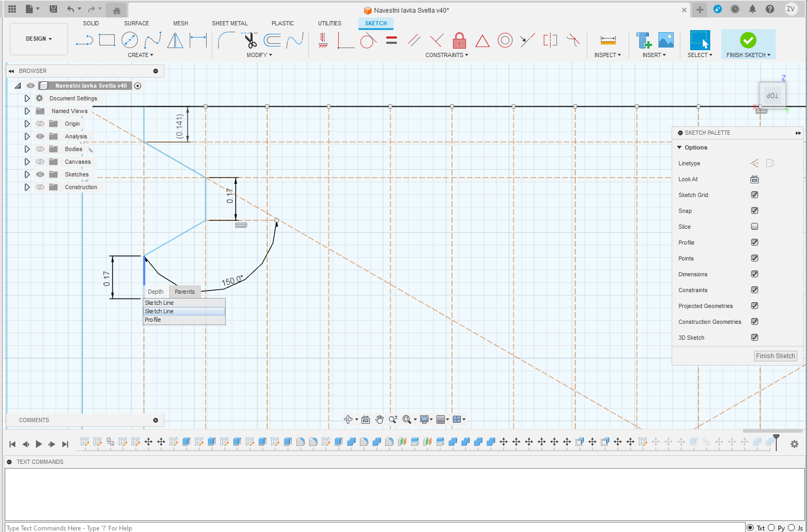This screenshot has height=532, width=808.
Task: Enable the Slice checkbox
Action: [755, 227]
